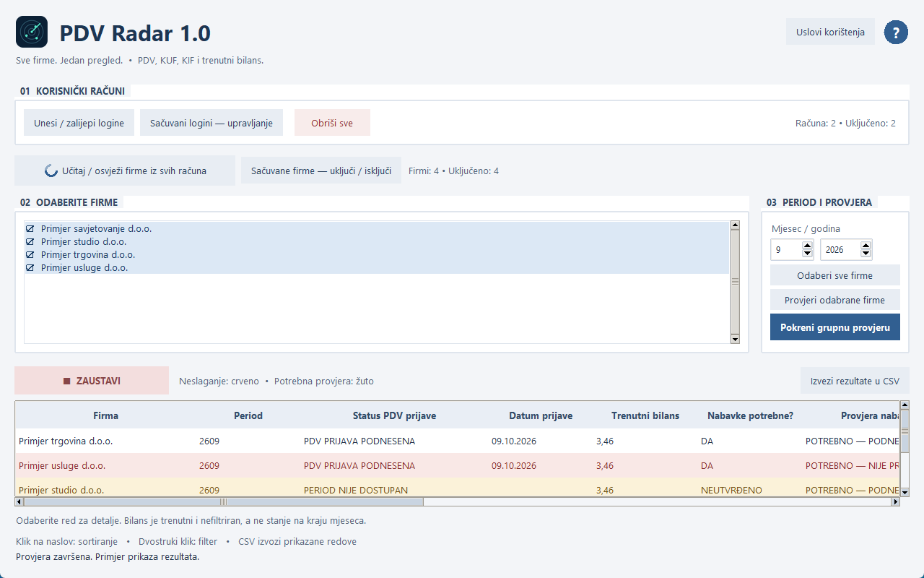Select the Primjer trgovina d.o.o. result row
This screenshot has height=578, width=924.
[458, 441]
